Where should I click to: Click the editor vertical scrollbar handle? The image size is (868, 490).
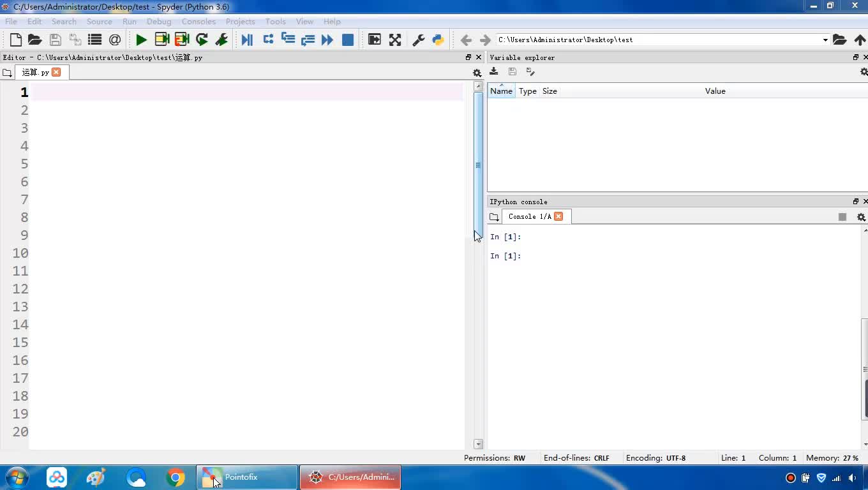pyautogui.click(x=478, y=165)
